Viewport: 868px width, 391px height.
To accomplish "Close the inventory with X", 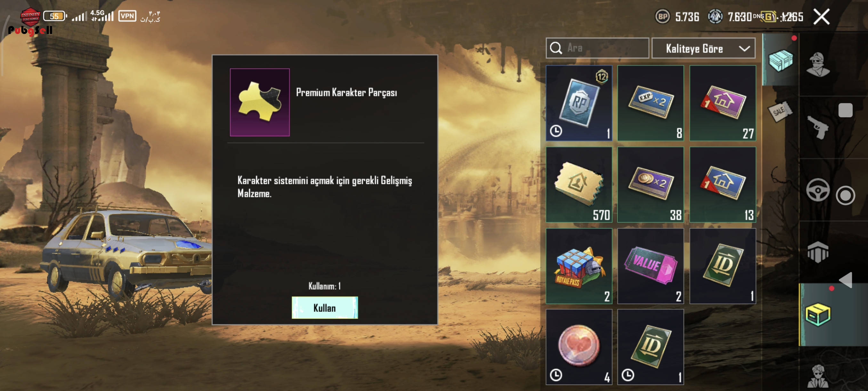I will click(821, 17).
